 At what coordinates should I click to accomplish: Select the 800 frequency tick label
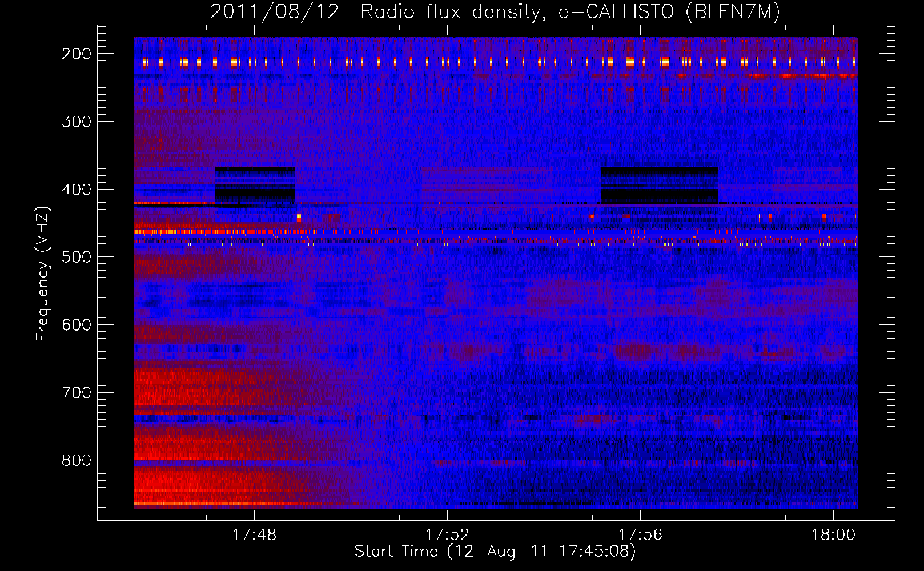pyautogui.click(x=77, y=461)
